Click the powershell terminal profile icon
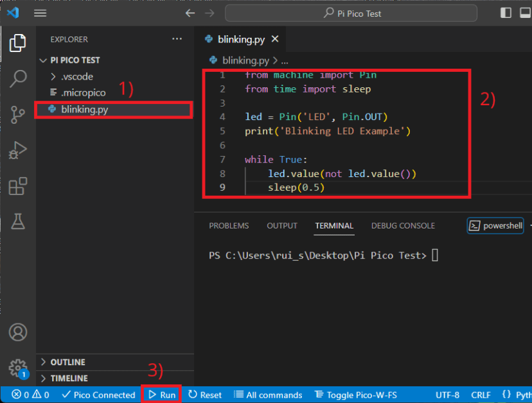The width and height of the screenshot is (532, 403). point(495,225)
